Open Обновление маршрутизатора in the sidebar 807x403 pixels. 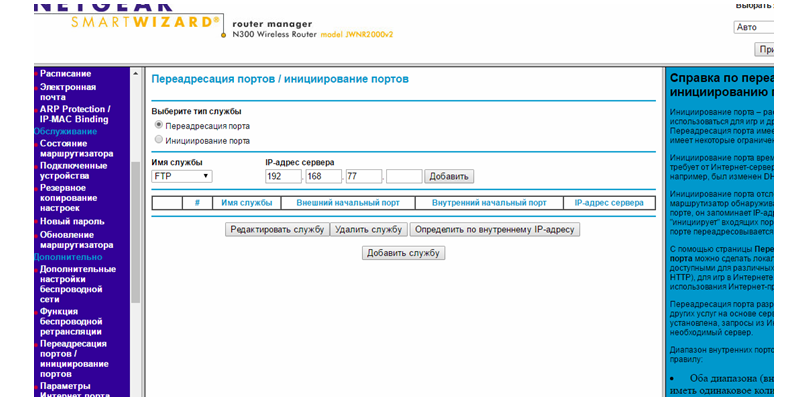pyautogui.click(x=77, y=240)
